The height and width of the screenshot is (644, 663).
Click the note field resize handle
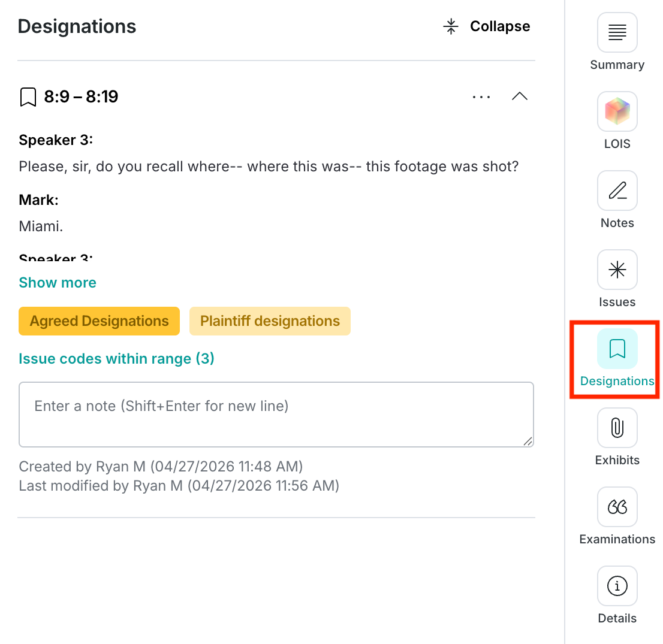click(528, 441)
